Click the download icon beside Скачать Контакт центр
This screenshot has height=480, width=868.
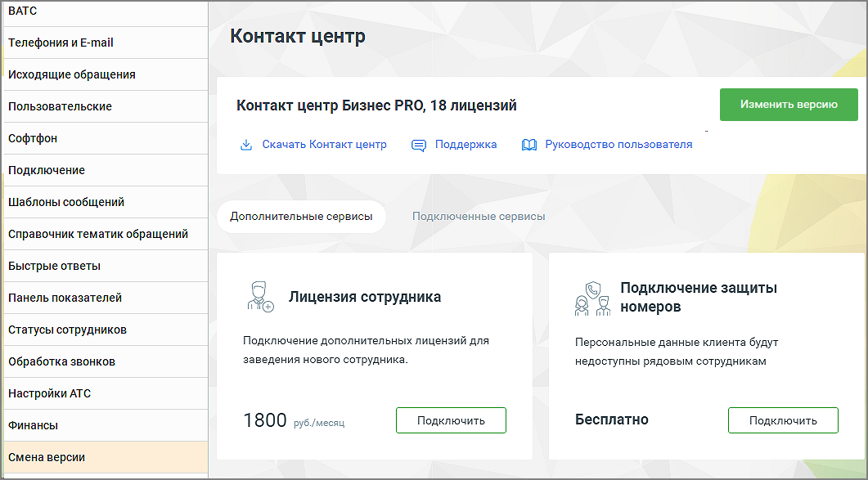[x=245, y=145]
